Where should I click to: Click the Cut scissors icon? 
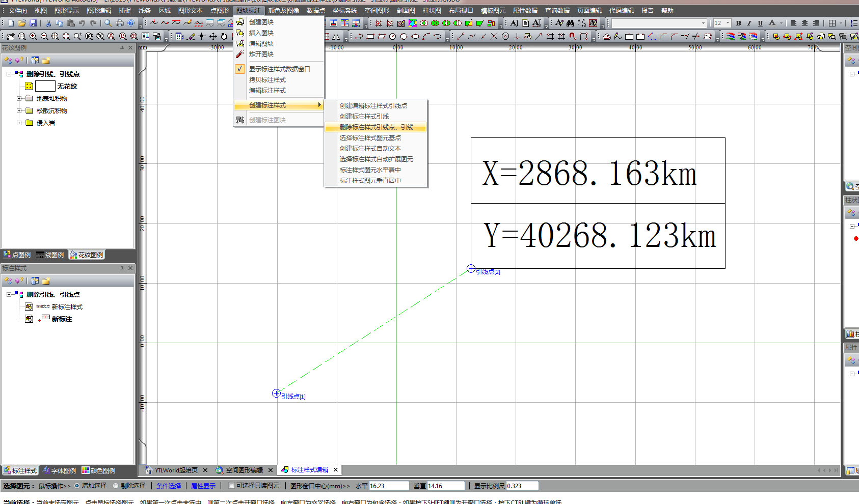(48, 23)
